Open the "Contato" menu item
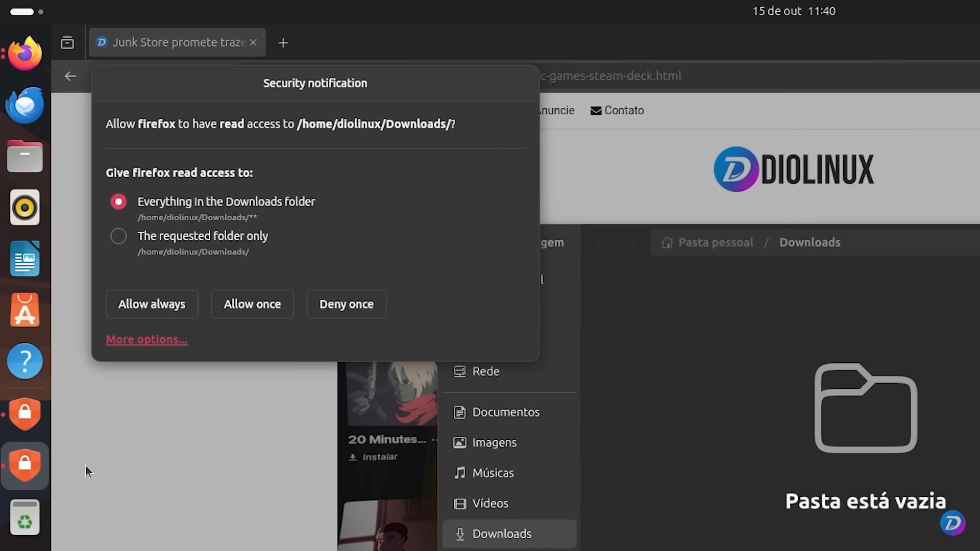The width and height of the screenshot is (980, 551). [x=617, y=110]
